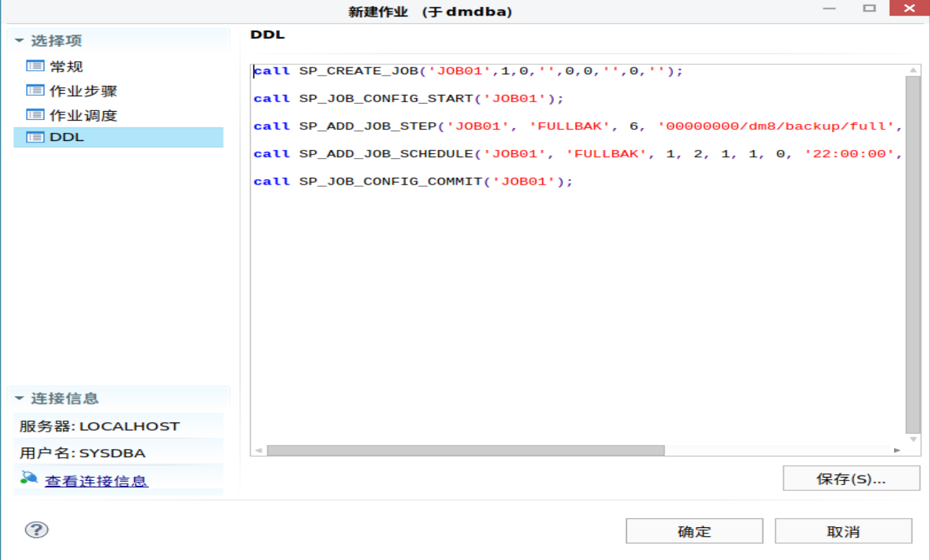Click the editor scroll-left arrow
930x560 pixels.
pyautogui.click(x=258, y=450)
